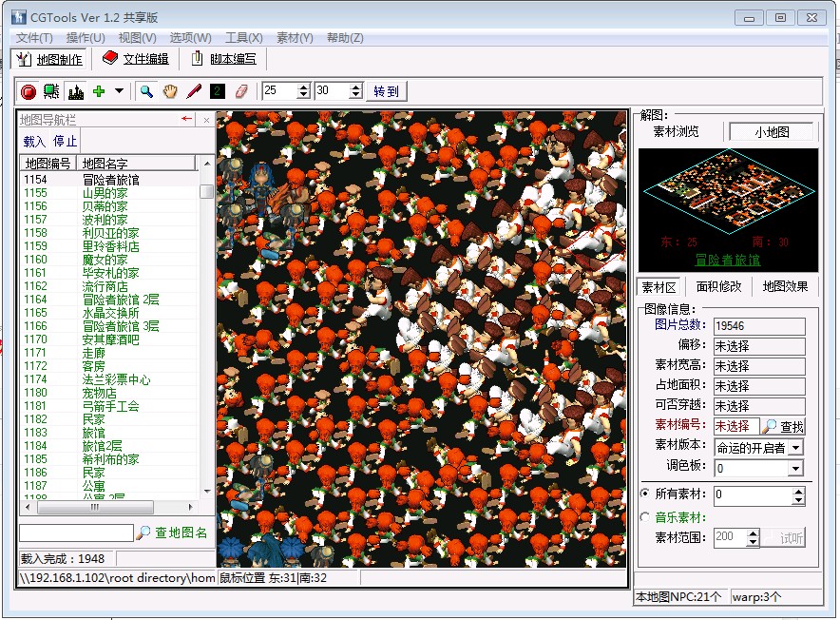Switch to 小地图 view
840x620 pixels.
[x=772, y=132]
